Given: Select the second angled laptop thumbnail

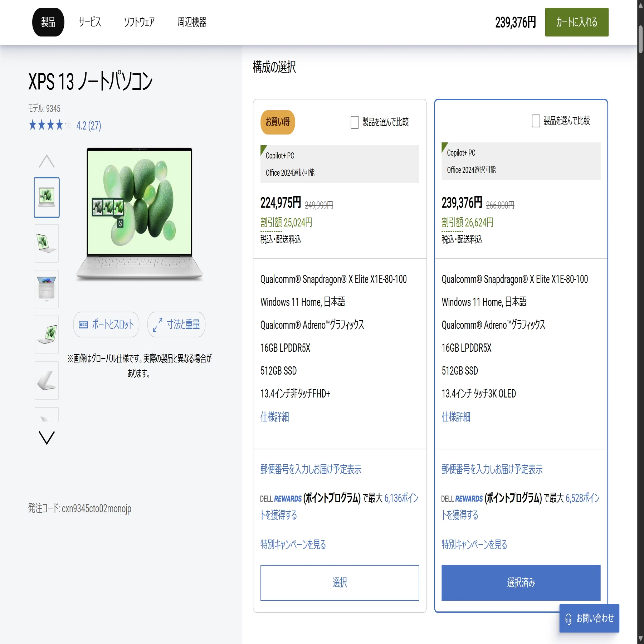Looking at the screenshot, I should 47,243.
